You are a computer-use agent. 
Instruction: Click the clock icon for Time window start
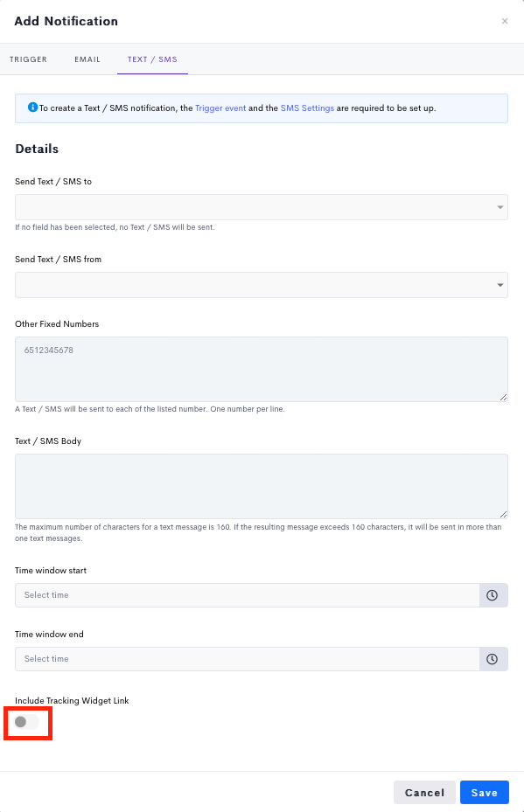[x=493, y=595]
